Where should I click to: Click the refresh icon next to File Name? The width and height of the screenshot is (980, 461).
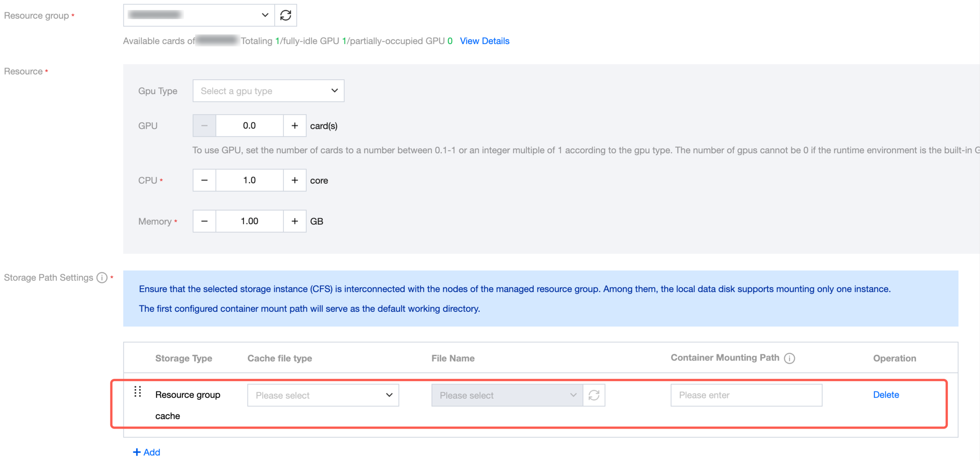593,395
